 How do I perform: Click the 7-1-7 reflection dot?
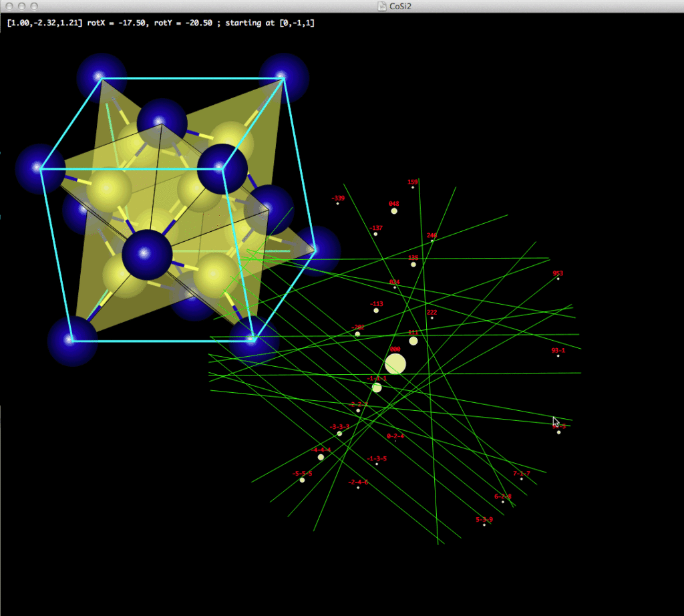[x=522, y=479]
